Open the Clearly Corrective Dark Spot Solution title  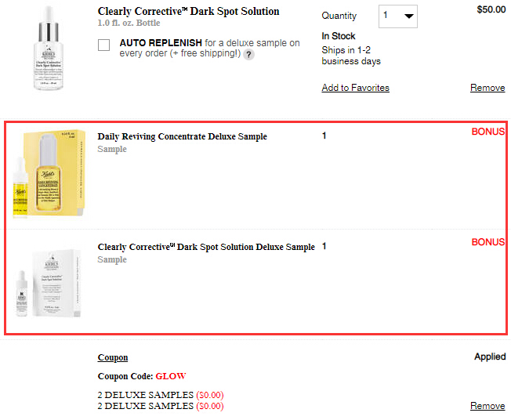pyautogui.click(x=188, y=12)
